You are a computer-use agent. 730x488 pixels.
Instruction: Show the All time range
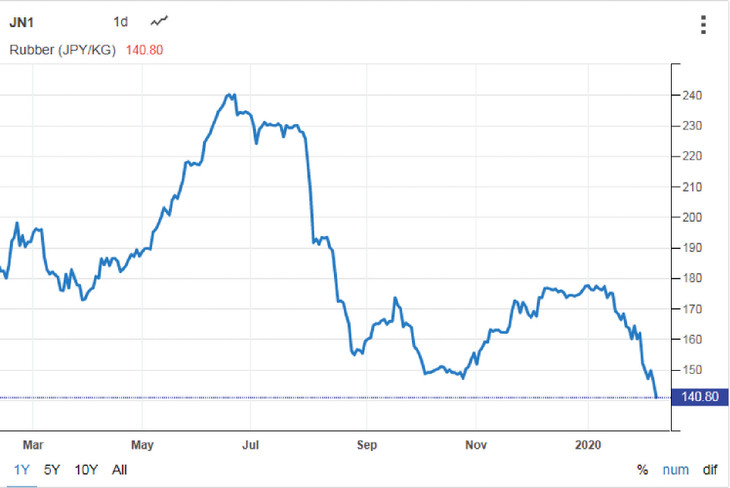119,469
